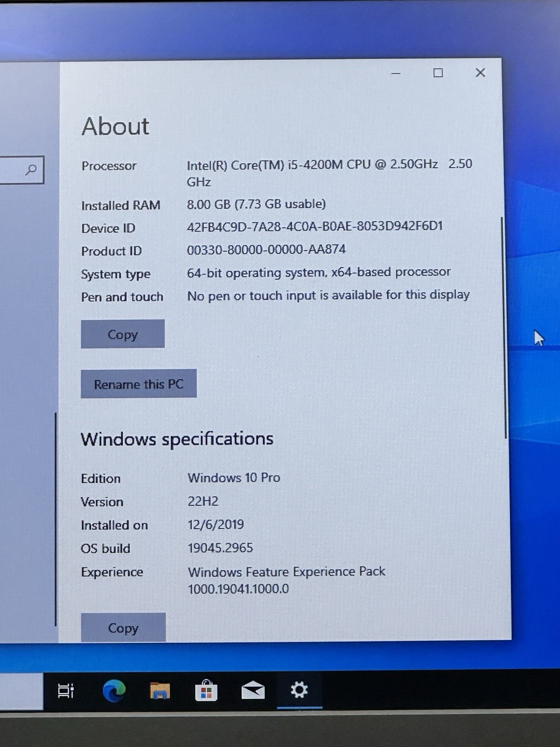Click the Windows specifications heading

pos(177,439)
